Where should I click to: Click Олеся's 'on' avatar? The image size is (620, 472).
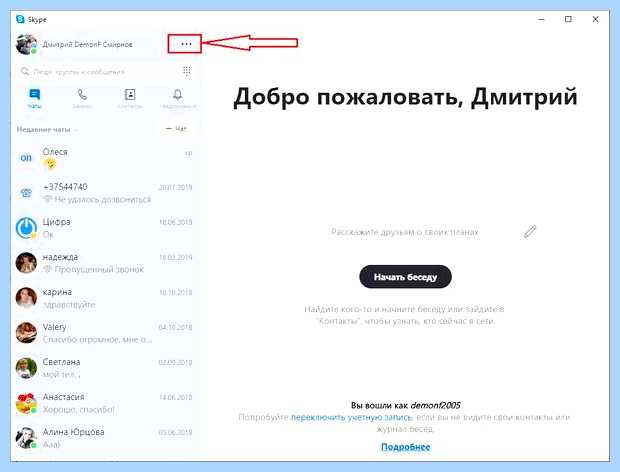coord(26,158)
